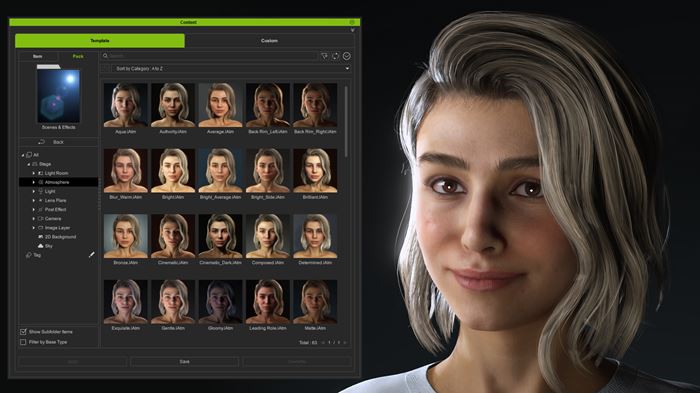This screenshot has width=700, height=393.
Task: Click the Light lamp icon in the tree
Action: point(41,191)
